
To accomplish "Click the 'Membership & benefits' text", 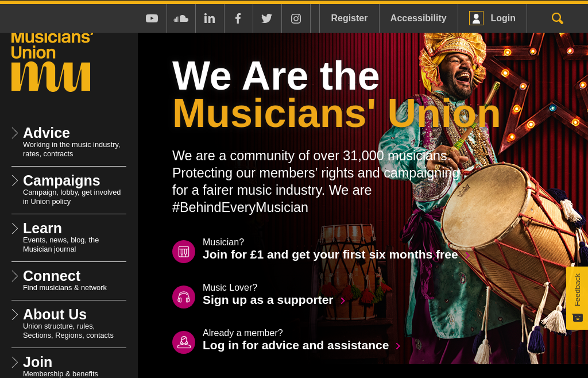I will pyautogui.click(x=60, y=374).
